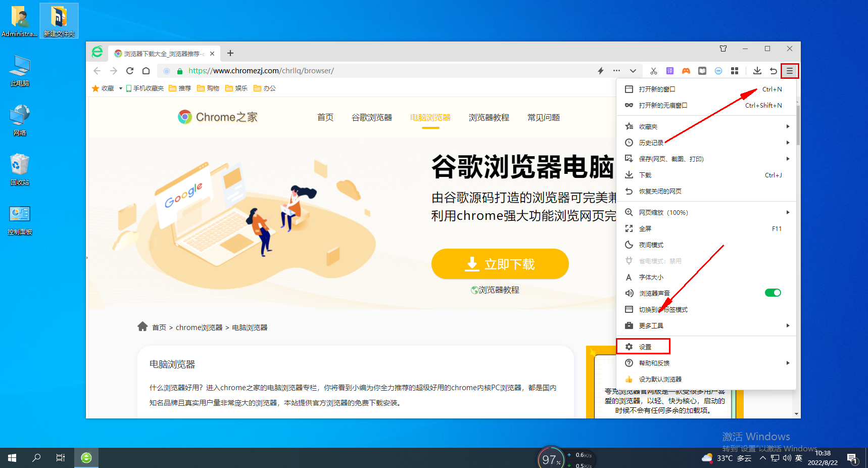Open the 办公 bookmark folder
This screenshot has height=468, width=868.
click(x=265, y=88)
